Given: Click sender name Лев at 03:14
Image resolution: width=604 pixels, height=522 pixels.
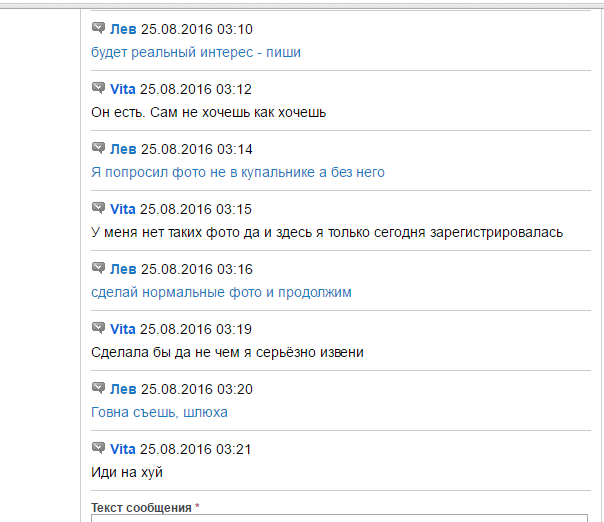Looking at the screenshot, I should (x=123, y=149).
